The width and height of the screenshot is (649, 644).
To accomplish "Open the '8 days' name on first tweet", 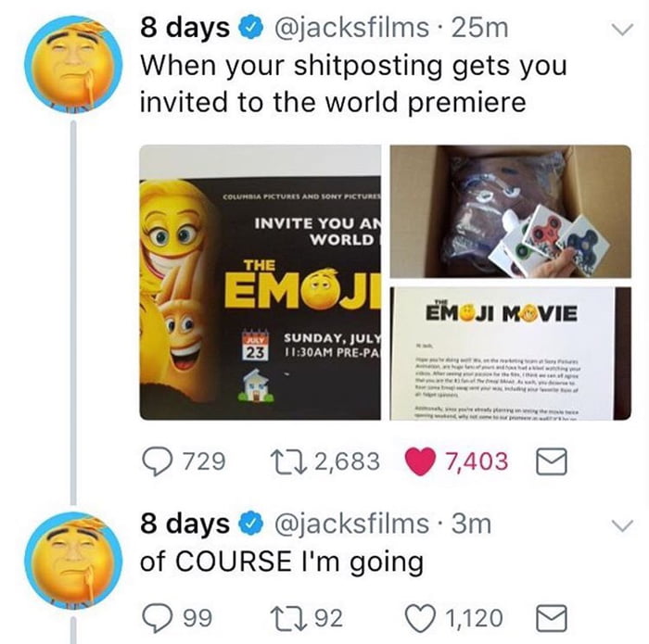I will 185,27.
